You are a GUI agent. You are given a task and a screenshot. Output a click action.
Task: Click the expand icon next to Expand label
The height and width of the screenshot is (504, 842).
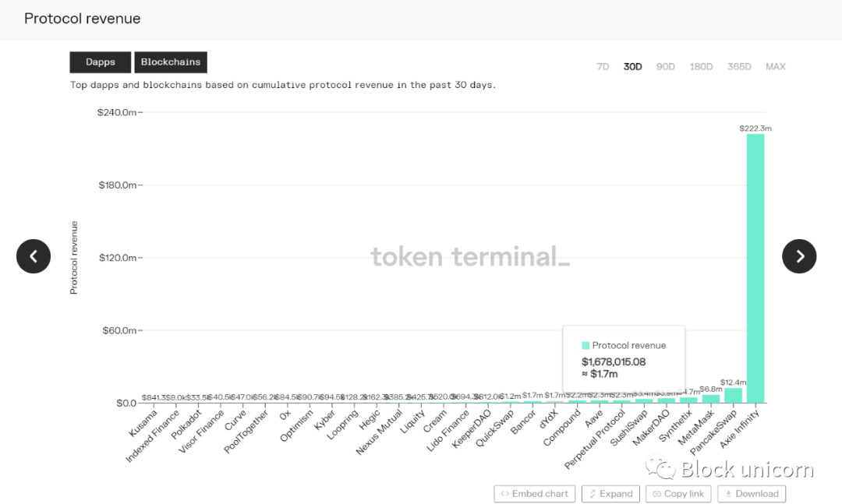pyautogui.click(x=593, y=494)
